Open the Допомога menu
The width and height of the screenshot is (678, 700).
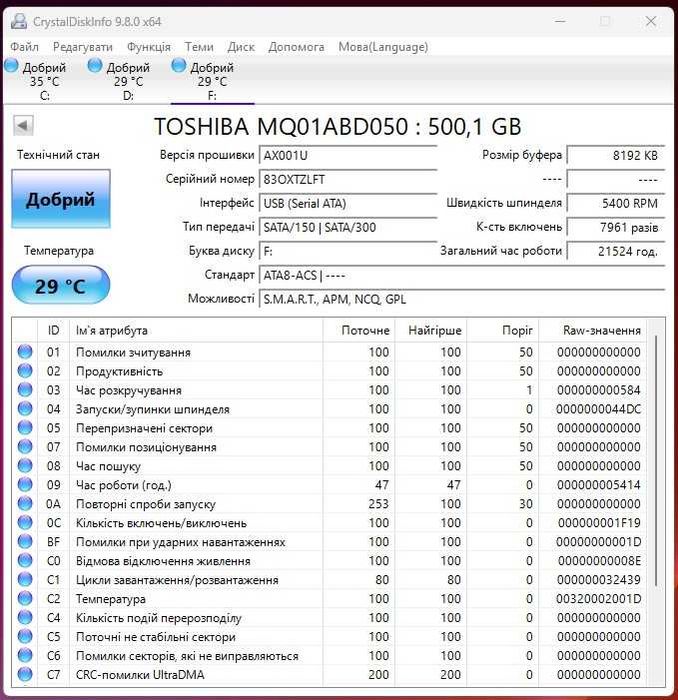click(296, 47)
